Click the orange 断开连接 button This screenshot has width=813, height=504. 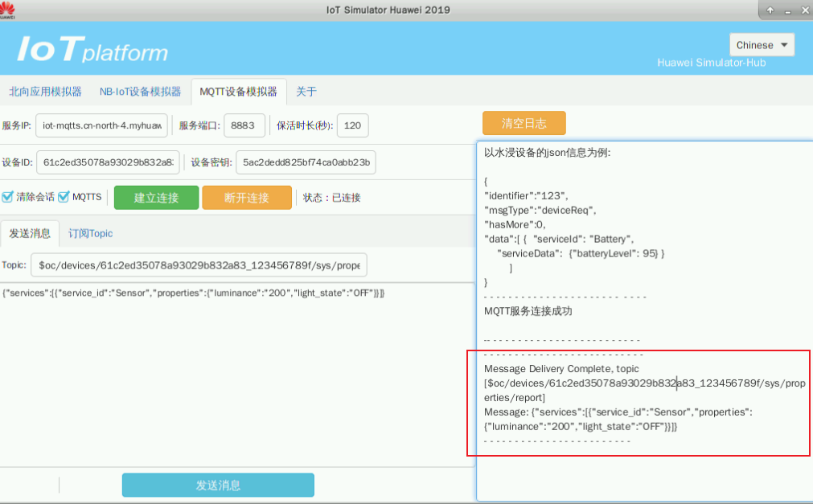[x=247, y=198]
